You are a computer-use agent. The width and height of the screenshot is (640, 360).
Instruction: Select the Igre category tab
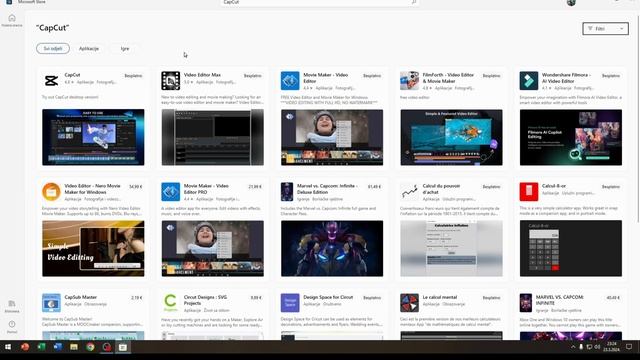coord(125,49)
